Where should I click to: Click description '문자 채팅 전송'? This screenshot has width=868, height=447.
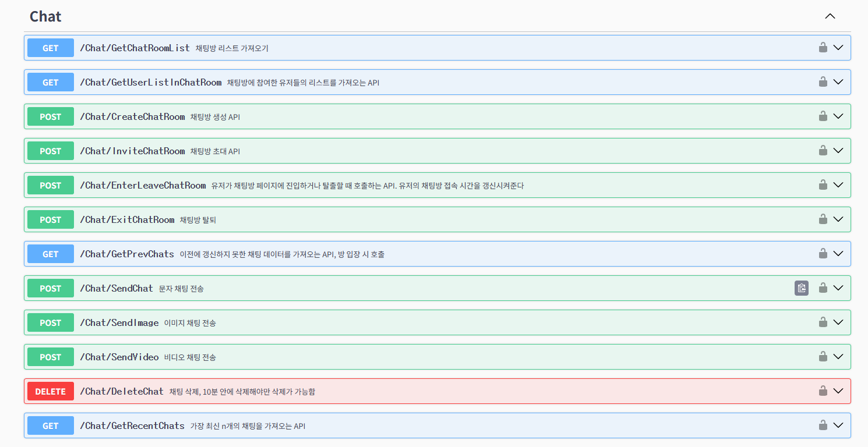point(181,289)
